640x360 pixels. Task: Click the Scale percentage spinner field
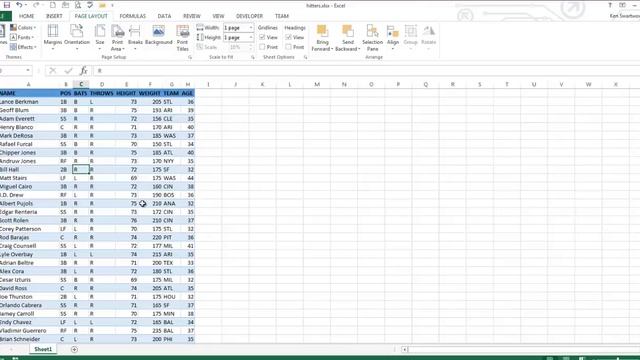point(238,47)
